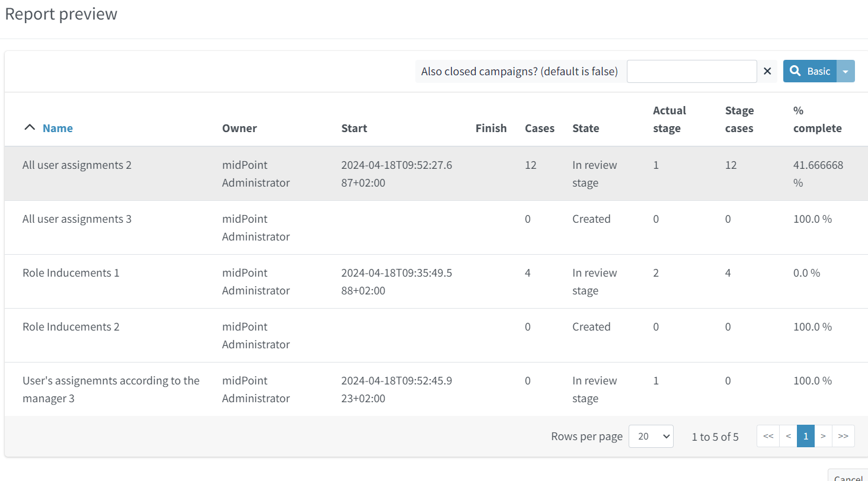Open the search mode dropdown arrow

click(x=845, y=71)
